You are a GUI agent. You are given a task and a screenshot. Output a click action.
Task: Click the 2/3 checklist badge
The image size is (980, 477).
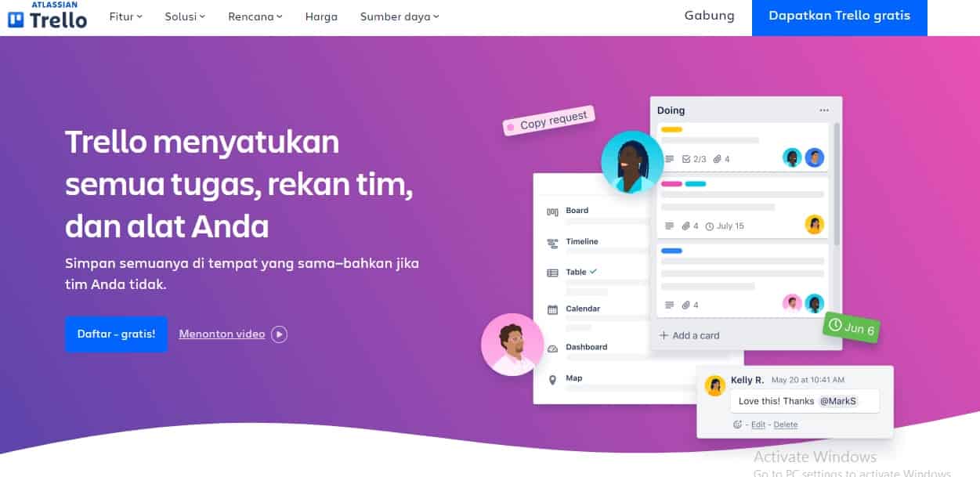pos(694,159)
